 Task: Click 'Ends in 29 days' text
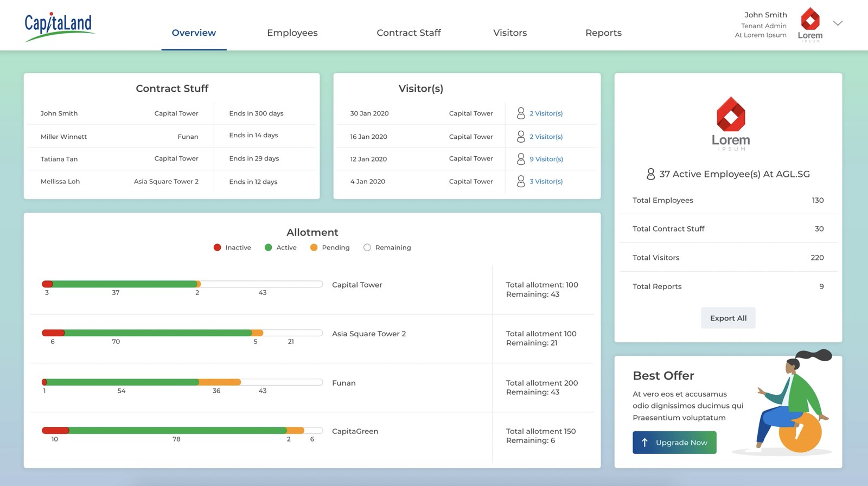[254, 158]
